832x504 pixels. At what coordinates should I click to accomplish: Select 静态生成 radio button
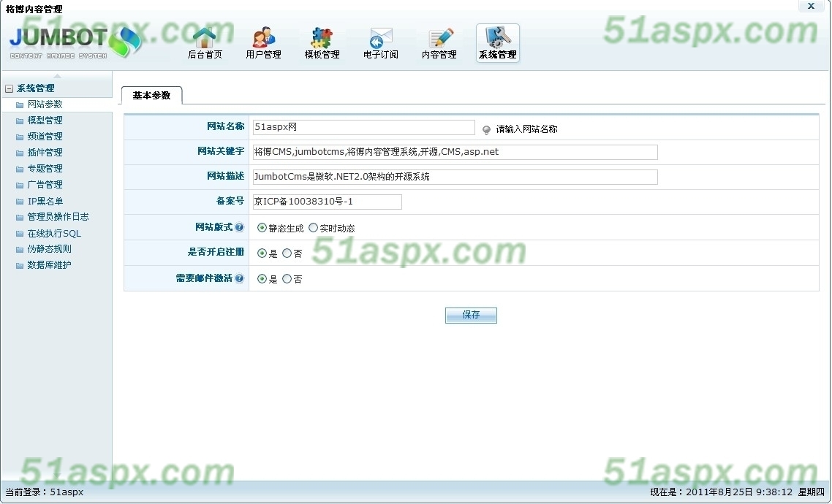coord(262,228)
